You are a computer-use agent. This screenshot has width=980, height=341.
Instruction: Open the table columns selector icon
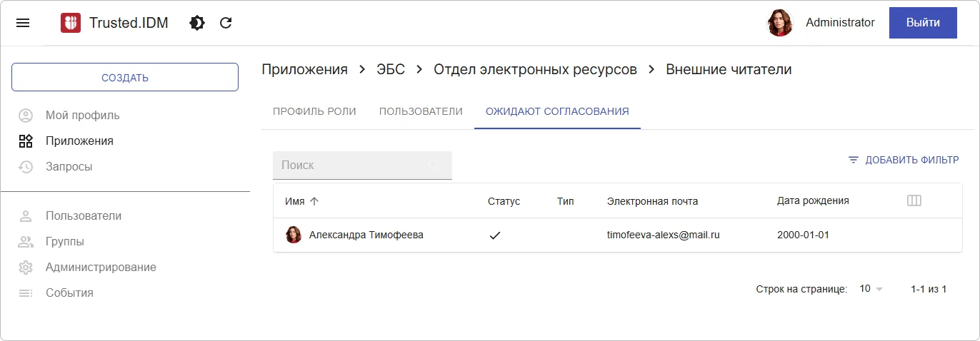click(914, 201)
